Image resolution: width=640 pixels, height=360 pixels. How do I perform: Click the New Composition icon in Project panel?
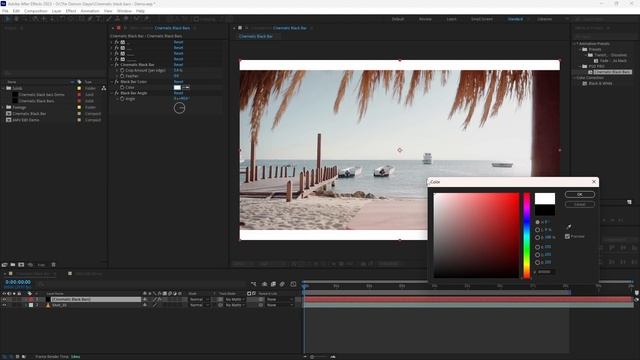click(x=21, y=264)
